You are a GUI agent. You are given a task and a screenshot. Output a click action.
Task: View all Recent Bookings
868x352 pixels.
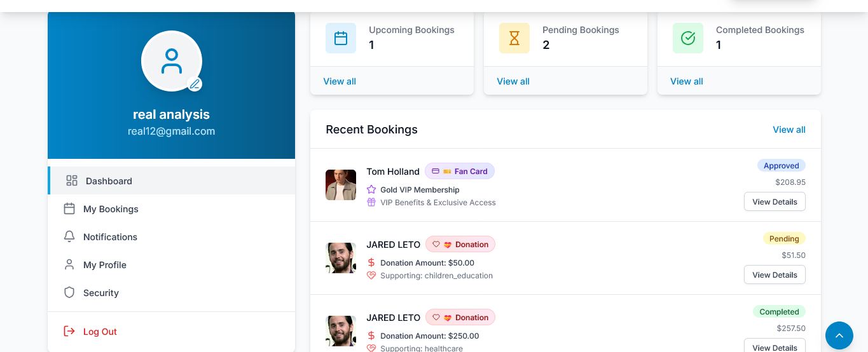(789, 130)
